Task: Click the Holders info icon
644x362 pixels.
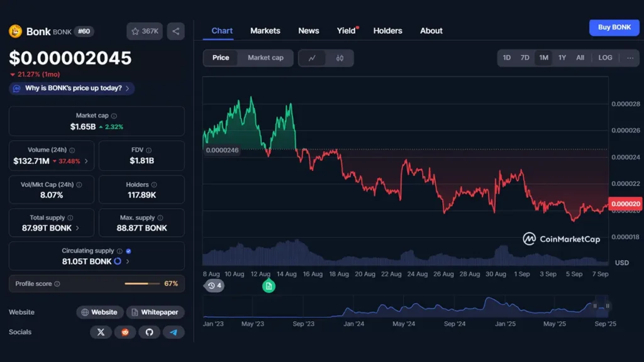Action: point(154,185)
